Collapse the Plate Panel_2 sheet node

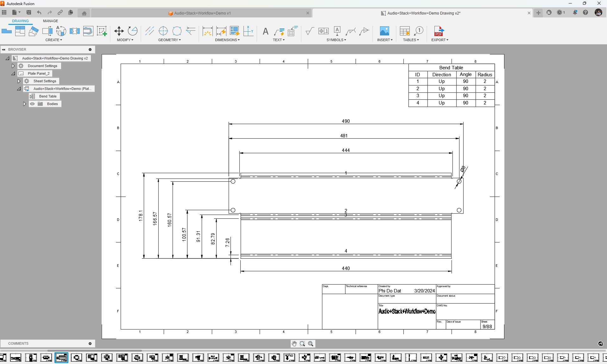click(13, 73)
